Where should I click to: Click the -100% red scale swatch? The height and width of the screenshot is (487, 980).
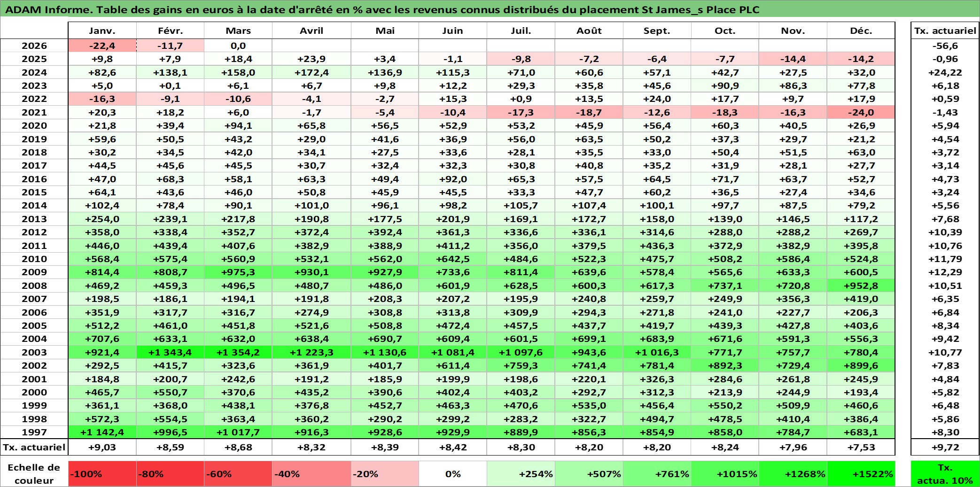pos(102,474)
